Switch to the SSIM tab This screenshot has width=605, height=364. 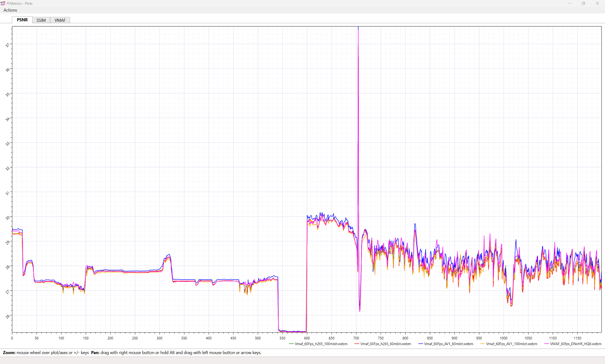click(x=41, y=20)
